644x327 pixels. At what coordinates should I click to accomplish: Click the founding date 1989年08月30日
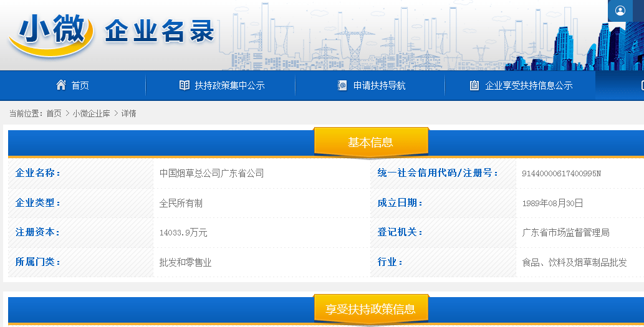pos(552,203)
